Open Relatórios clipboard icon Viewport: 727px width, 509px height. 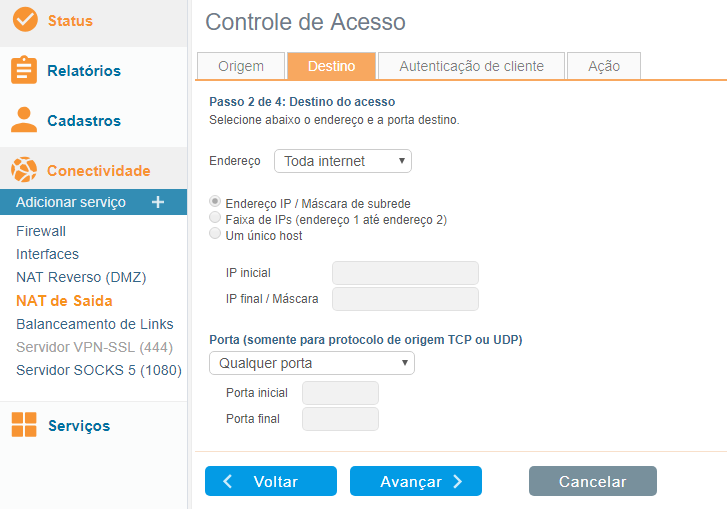pos(24,70)
